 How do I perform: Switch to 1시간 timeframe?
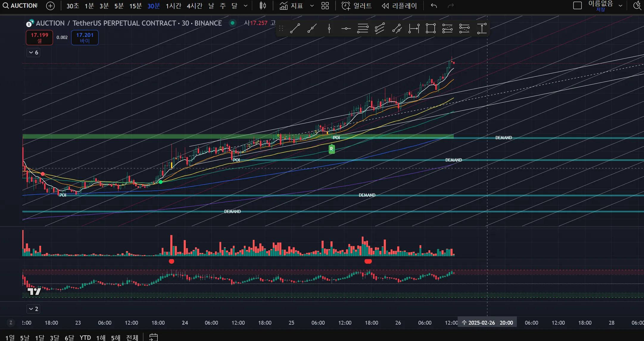click(173, 6)
